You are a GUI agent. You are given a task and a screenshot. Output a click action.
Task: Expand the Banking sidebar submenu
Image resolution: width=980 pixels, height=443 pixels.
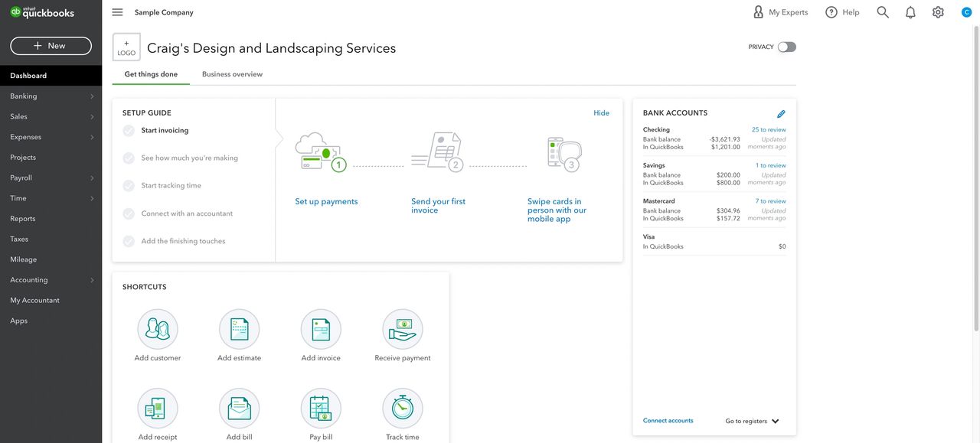(x=92, y=96)
